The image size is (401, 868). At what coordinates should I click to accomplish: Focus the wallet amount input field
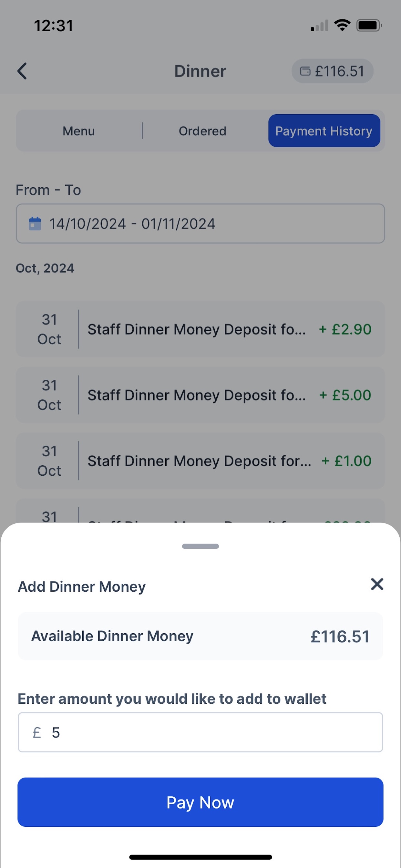(x=216, y=733)
